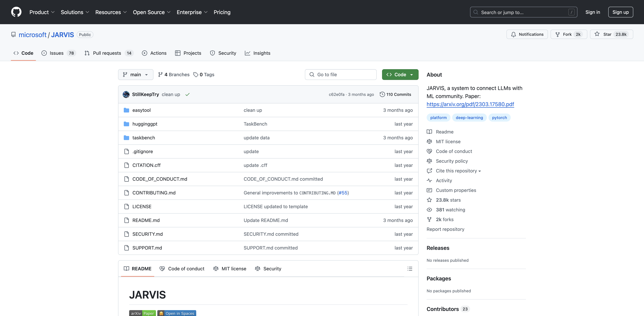
Task: Click the LICENSE file icon
Action: (126, 206)
